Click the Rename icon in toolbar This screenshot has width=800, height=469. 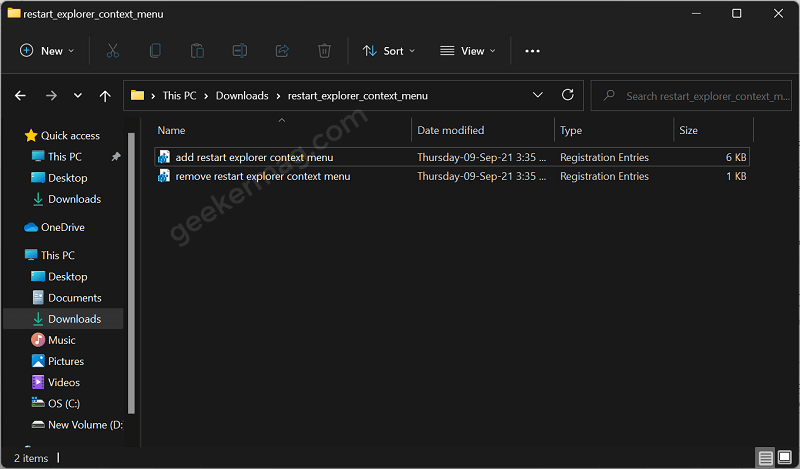pyautogui.click(x=240, y=51)
